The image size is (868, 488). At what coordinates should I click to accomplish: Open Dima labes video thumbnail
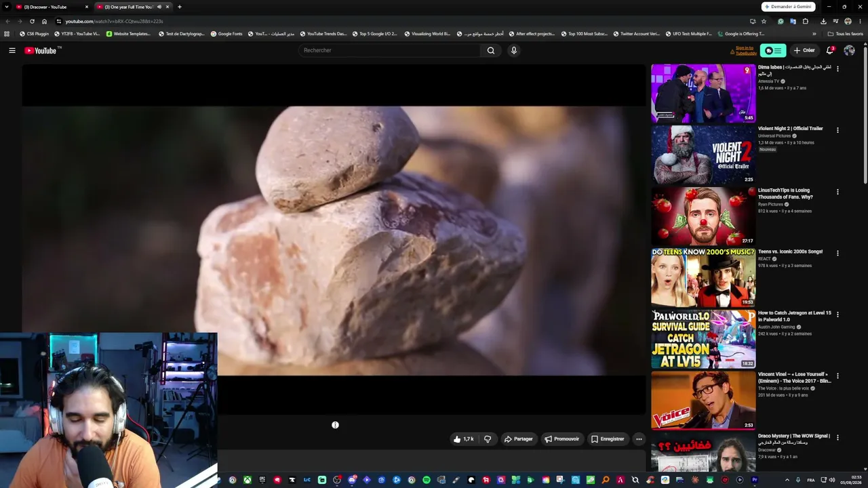[703, 94]
